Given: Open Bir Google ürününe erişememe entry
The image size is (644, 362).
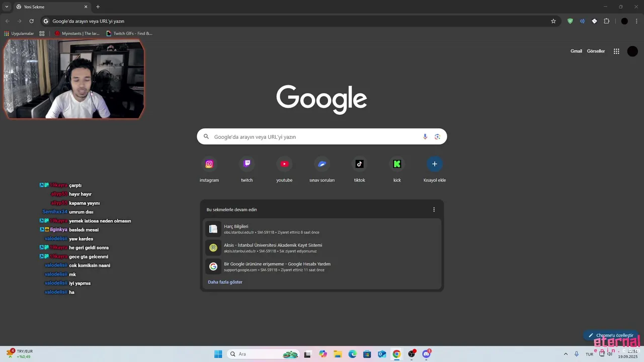Looking at the screenshot, I should [322, 266].
